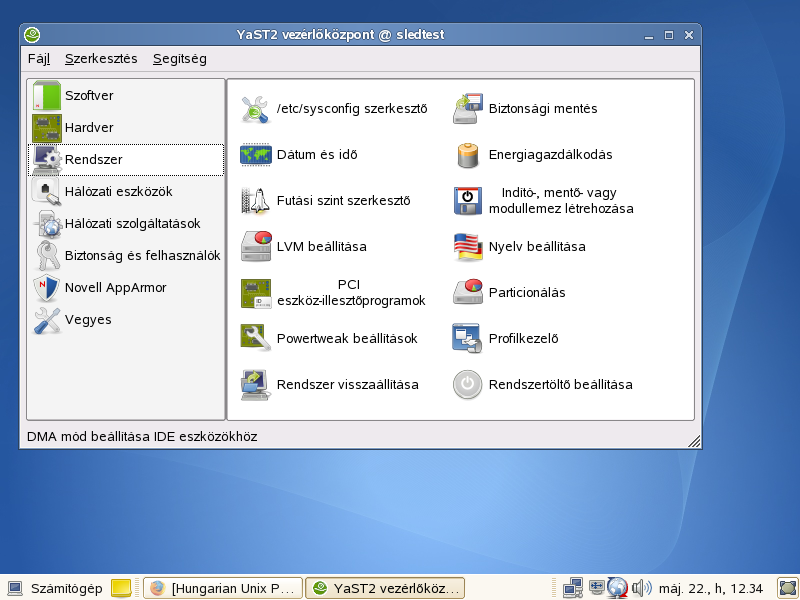800x600 pixels.
Task: Select the Novell AppArmor shield icon
Action: (x=46, y=288)
